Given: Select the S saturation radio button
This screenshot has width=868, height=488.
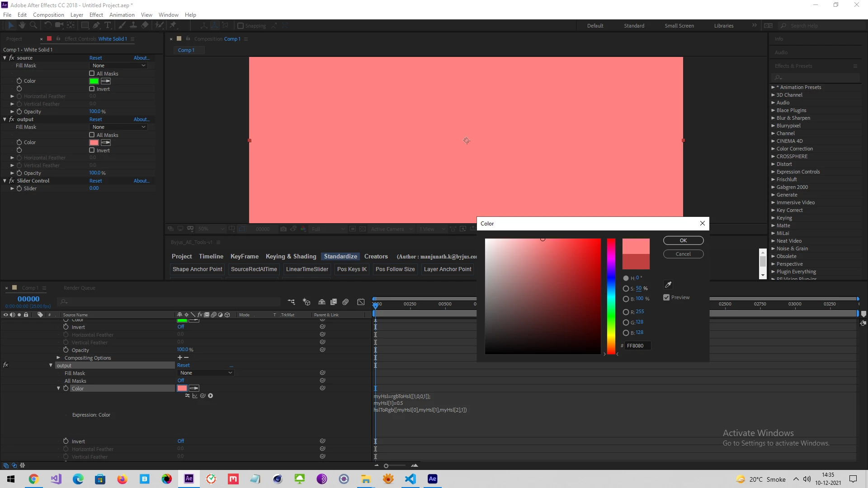Looking at the screenshot, I should [626, 288].
